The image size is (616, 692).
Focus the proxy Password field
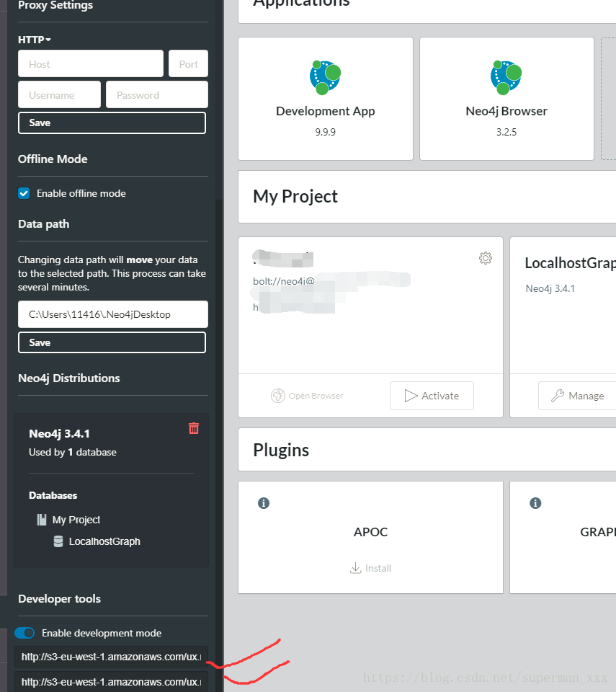(x=157, y=95)
